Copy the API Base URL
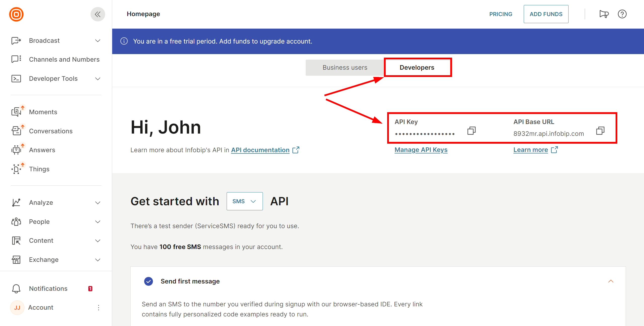Viewport: 644px width, 326px height. 600,131
